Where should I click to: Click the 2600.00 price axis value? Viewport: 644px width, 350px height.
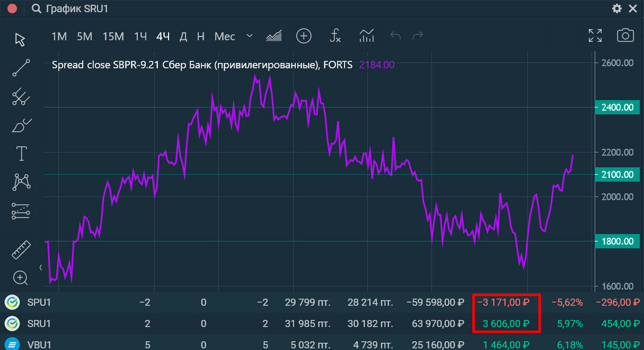pos(618,63)
